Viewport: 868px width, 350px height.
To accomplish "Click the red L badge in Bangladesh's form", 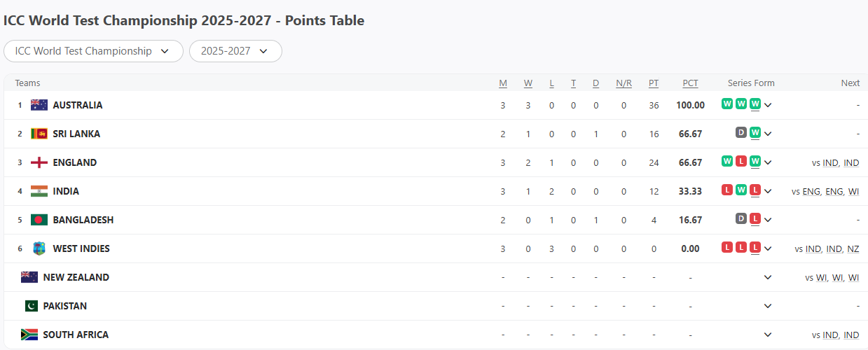I will pos(755,218).
